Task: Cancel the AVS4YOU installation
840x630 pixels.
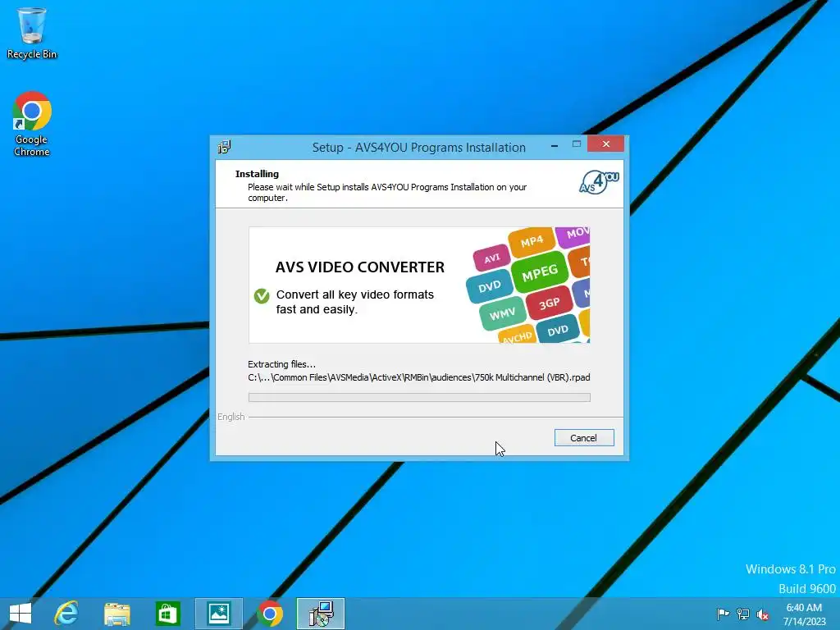Action: 584,438
